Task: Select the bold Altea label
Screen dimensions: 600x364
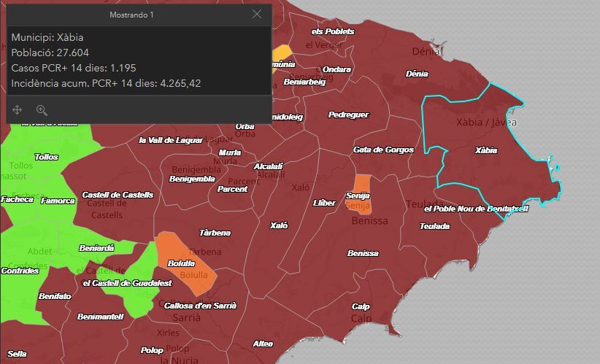Action: pos(263,344)
